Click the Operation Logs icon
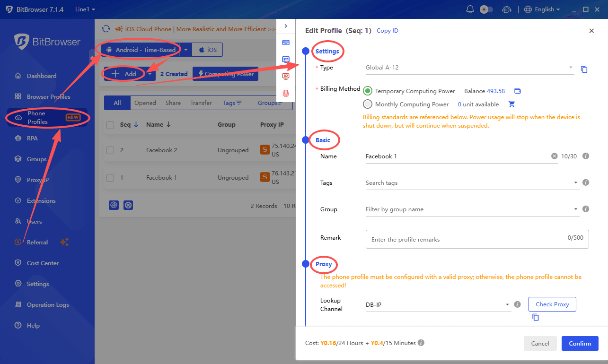Viewport: 608px width, 364px height. (x=18, y=304)
